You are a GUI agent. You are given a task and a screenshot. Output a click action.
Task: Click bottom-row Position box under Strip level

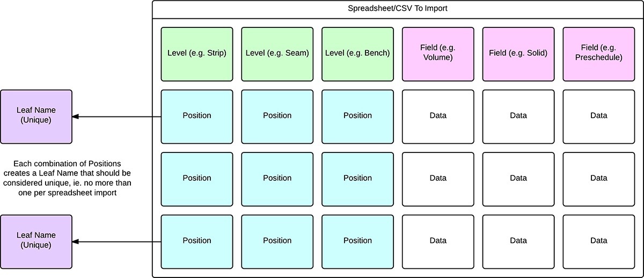pos(197,241)
